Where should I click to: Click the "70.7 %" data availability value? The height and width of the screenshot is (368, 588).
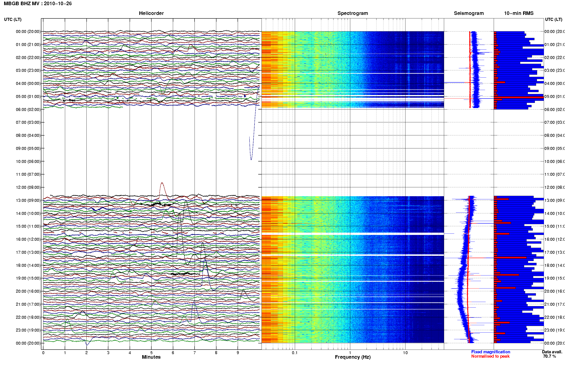pyautogui.click(x=550, y=356)
